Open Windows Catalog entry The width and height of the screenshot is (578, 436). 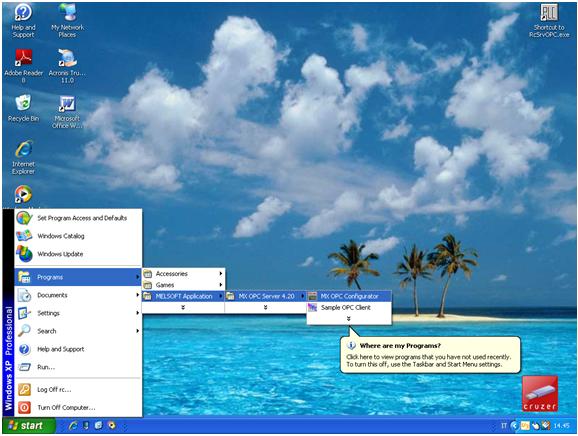tap(78, 236)
